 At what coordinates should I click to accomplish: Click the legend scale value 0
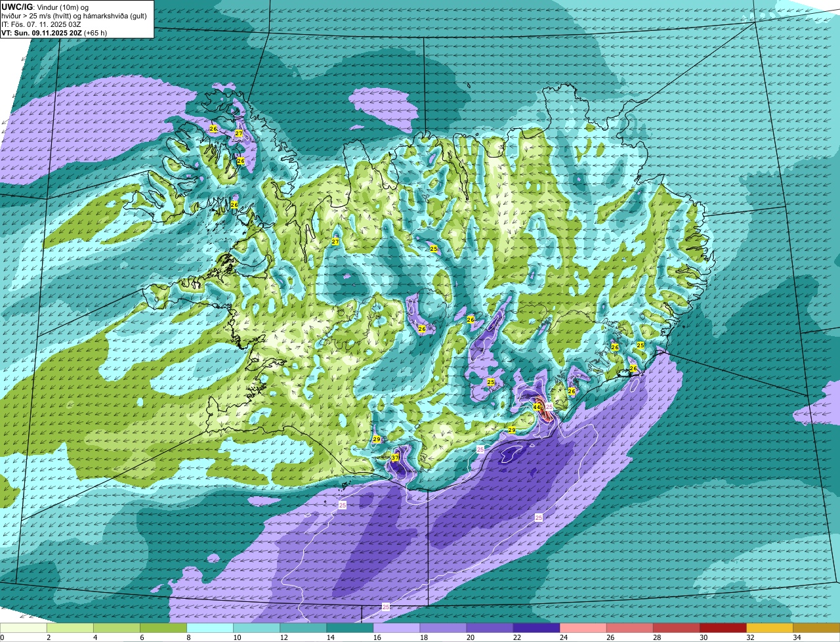click(3, 637)
